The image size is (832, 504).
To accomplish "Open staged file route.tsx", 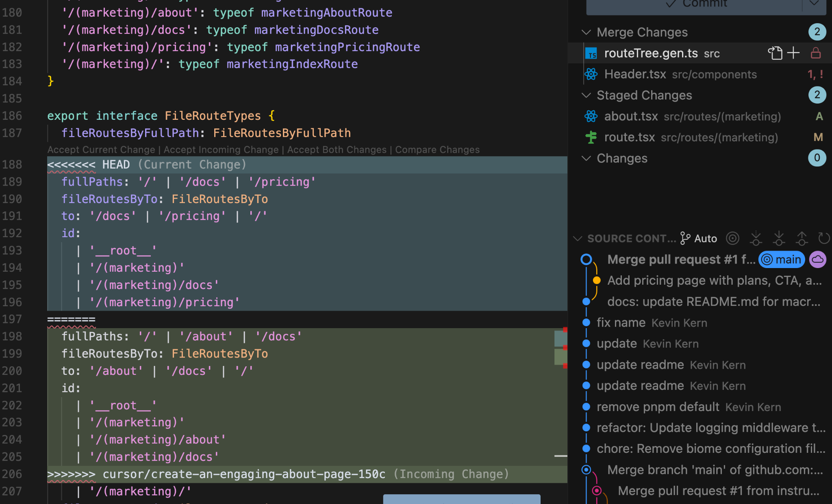I will pos(630,137).
